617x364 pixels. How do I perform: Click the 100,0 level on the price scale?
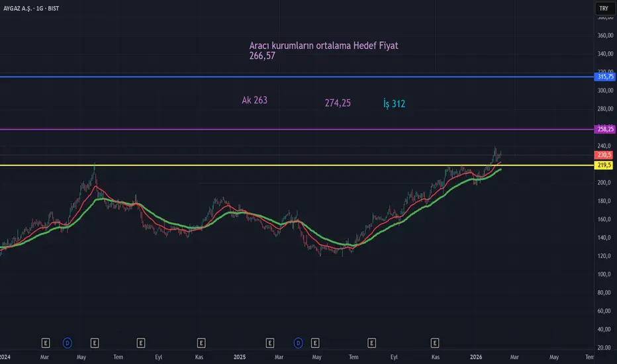pyautogui.click(x=604, y=274)
